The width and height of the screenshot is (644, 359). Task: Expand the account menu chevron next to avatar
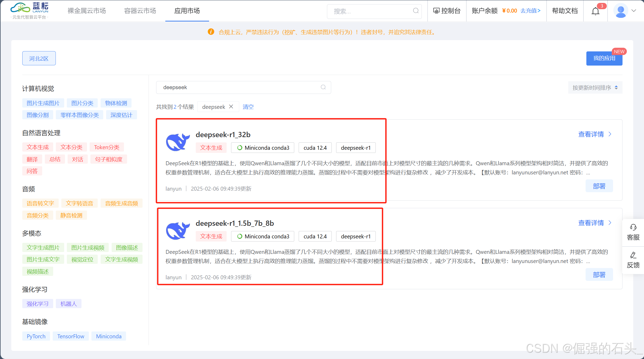click(x=634, y=11)
